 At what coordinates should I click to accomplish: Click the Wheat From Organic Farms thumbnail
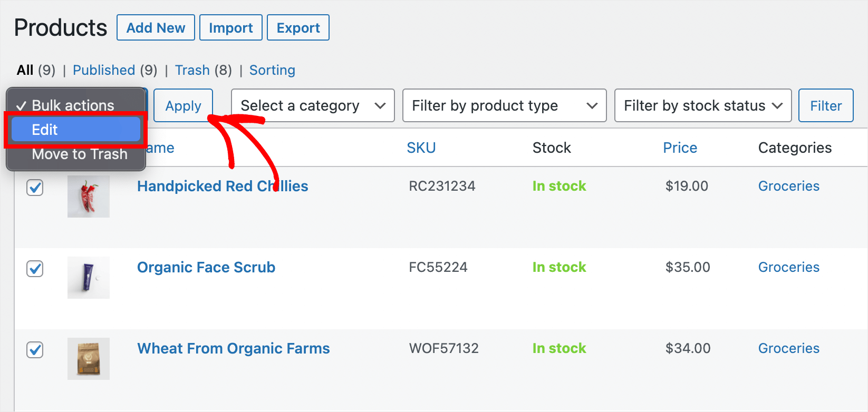88,359
